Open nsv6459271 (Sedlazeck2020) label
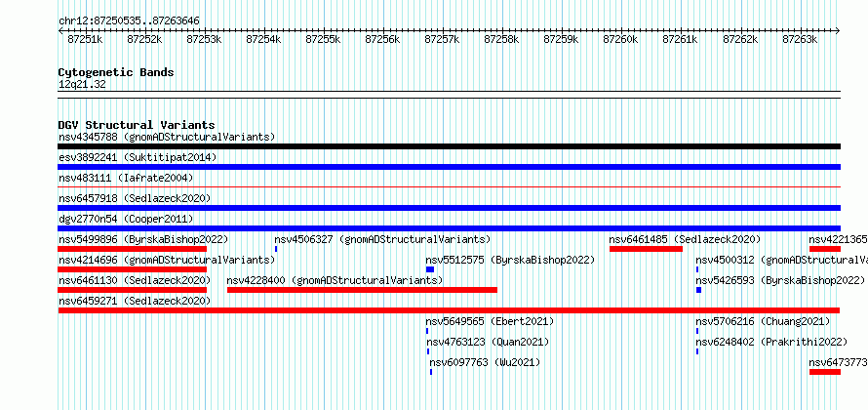 [x=135, y=301]
